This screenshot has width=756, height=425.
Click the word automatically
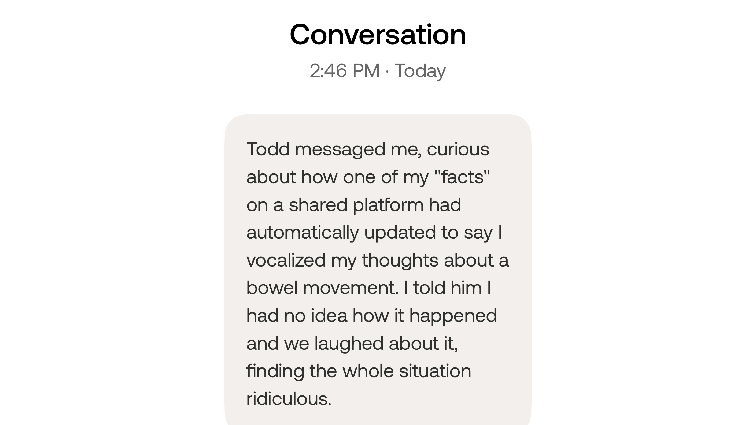coord(303,233)
